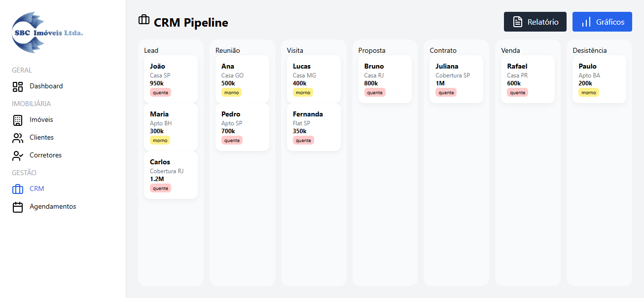Select Bruno's card in Proposta

[x=385, y=79]
